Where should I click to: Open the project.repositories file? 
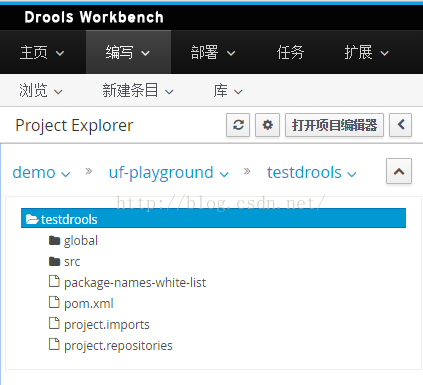point(118,346)
